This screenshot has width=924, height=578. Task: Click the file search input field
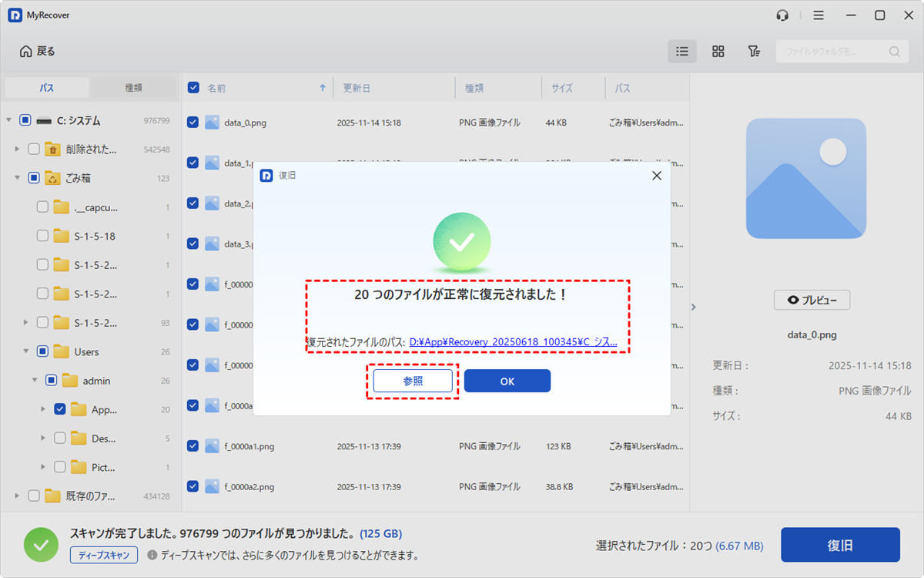click(832, 52)
